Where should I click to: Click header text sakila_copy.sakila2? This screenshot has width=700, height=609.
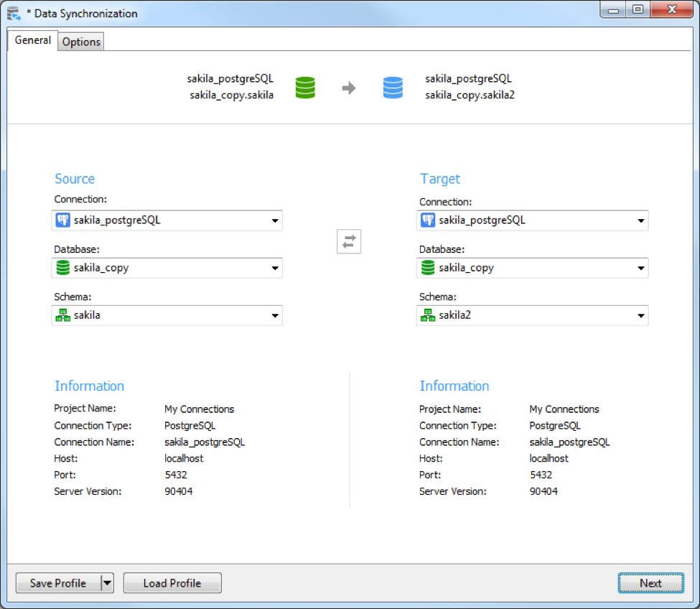coord(470,95)
